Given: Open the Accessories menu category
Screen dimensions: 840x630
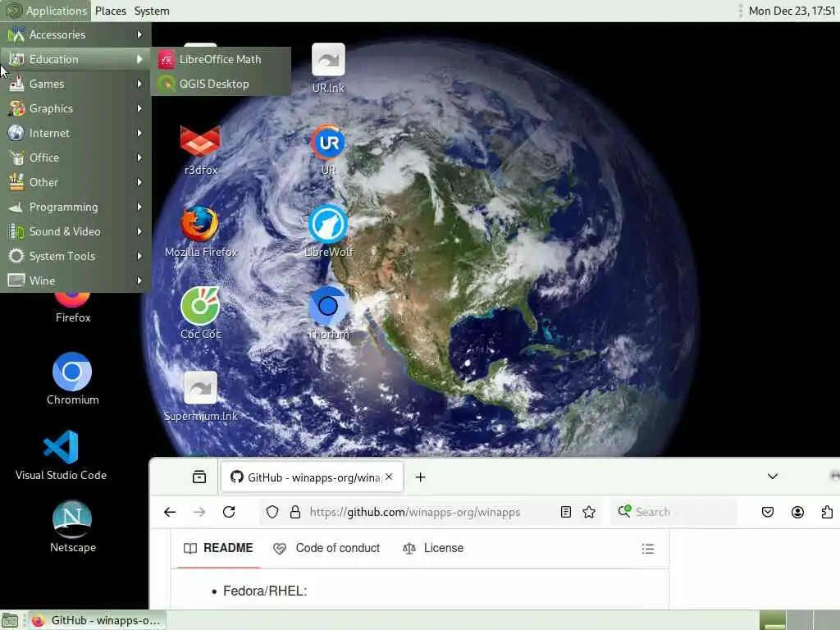Looking at the screenshot, I should (75, 34).
